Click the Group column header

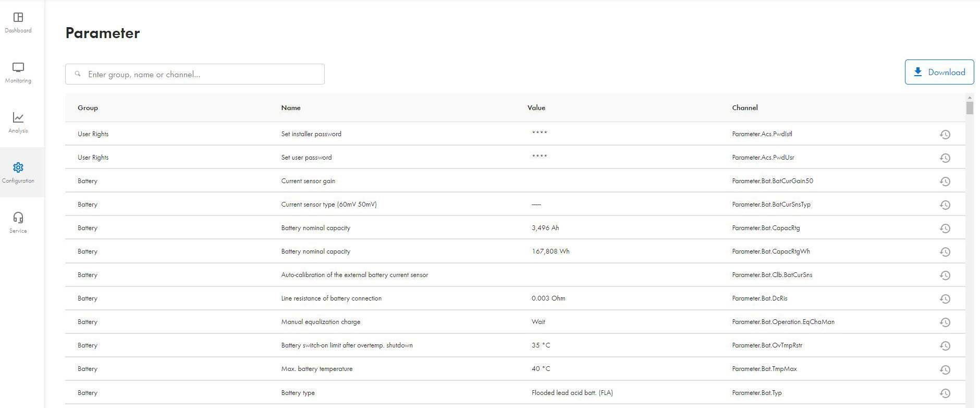(88, 107)
